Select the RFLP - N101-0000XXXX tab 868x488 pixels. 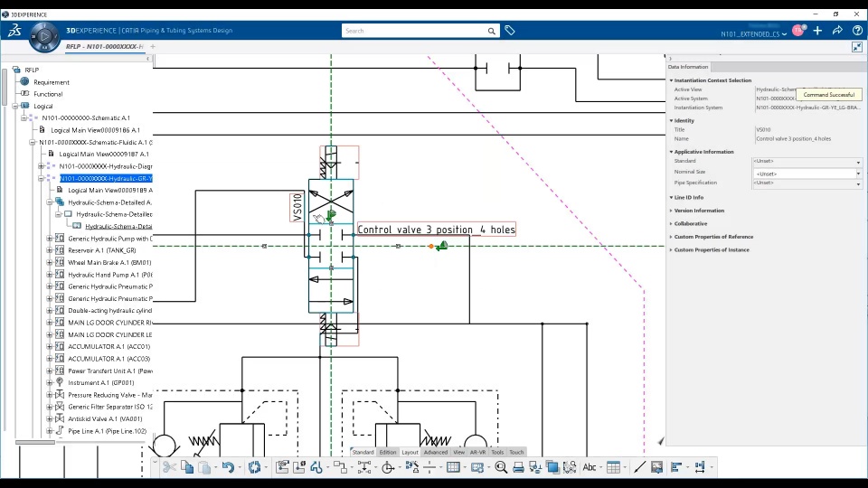click(x=104, y=46)
